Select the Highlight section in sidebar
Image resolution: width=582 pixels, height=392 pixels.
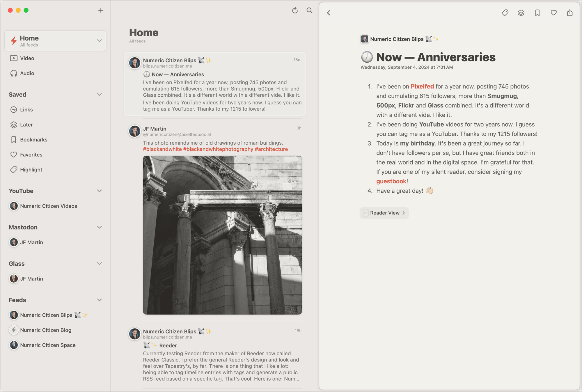[x=31, y=169]
